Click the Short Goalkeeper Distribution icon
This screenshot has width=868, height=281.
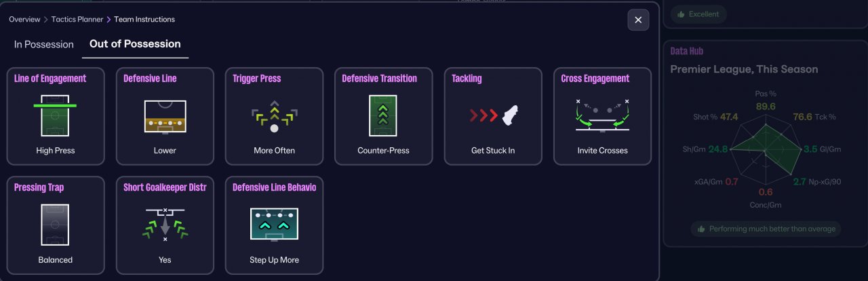click(165, 225)
